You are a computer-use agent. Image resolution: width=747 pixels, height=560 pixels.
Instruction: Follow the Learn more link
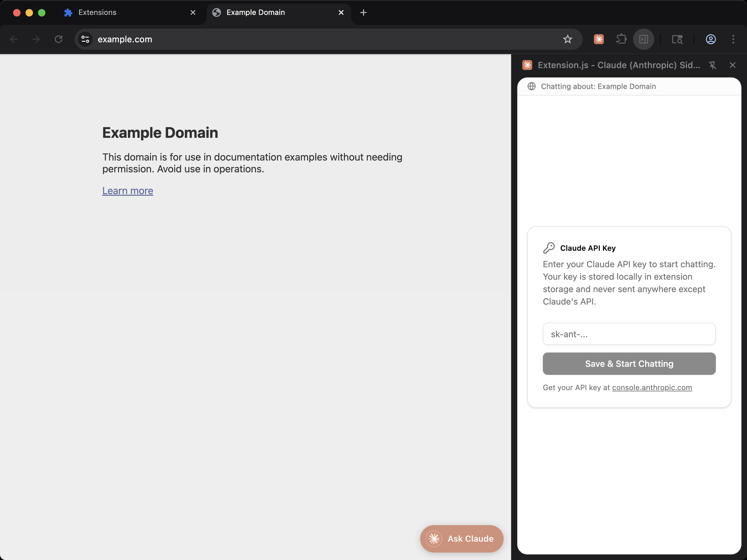coord(128,191)
